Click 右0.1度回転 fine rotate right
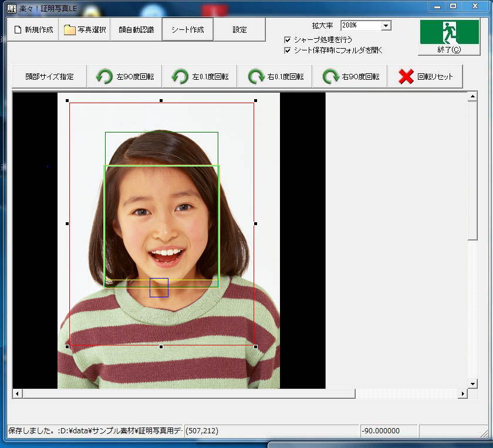The height and width of the screenshot is (448, 493). tap(275, 76)
